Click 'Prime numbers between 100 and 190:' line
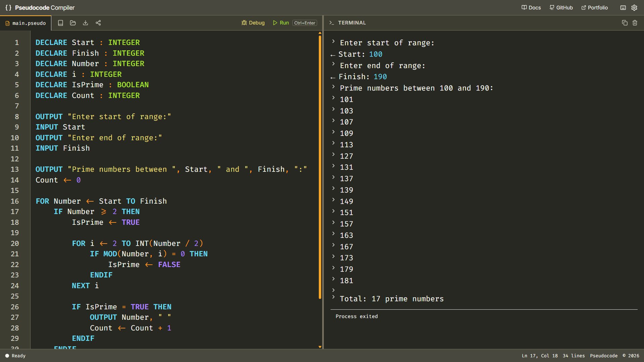 click(x=416, y=88)
